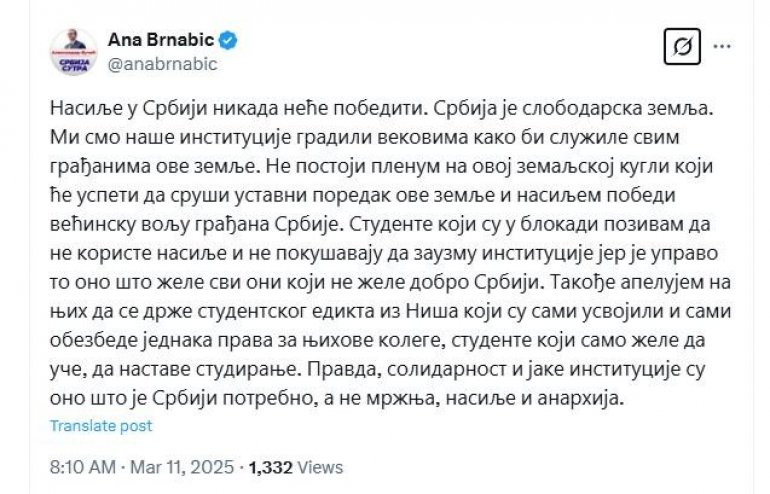This screenshot has width=770, height=494.
Task: Click the blue verified checkmark badge
Action: pos(229,41)
